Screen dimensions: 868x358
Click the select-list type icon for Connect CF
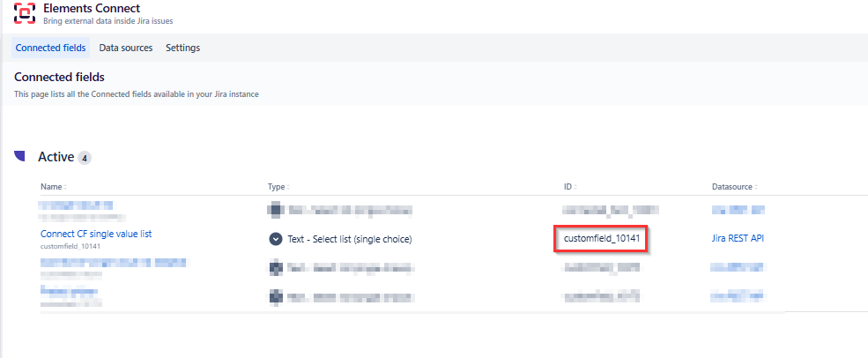276,239
